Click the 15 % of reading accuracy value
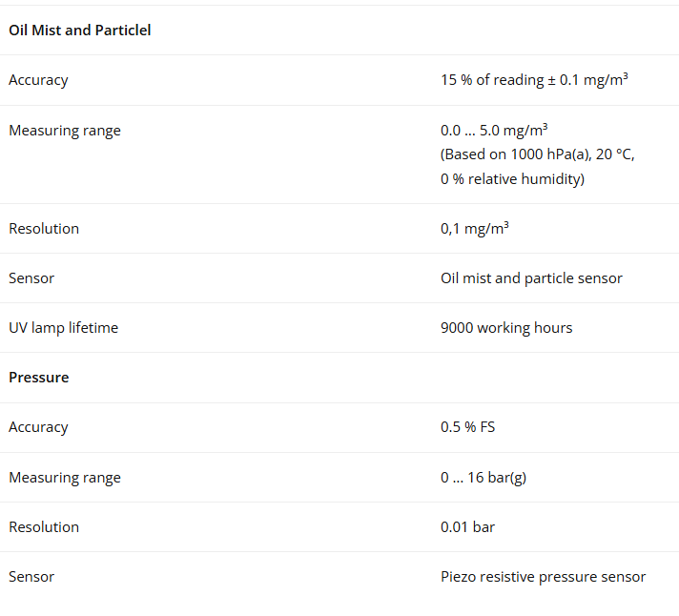 (x=534, y=80)
